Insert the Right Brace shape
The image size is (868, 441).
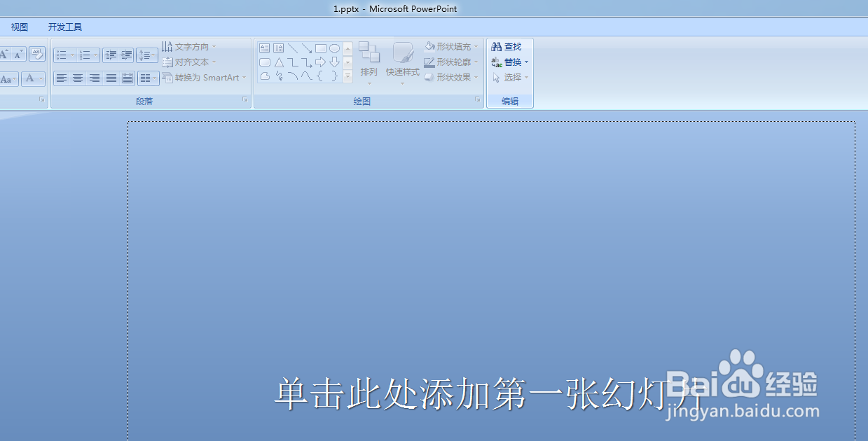coord(335,76)
